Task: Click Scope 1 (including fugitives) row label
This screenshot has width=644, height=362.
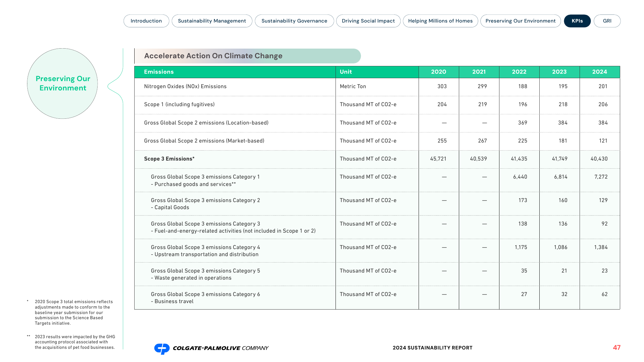Action: 179,105
